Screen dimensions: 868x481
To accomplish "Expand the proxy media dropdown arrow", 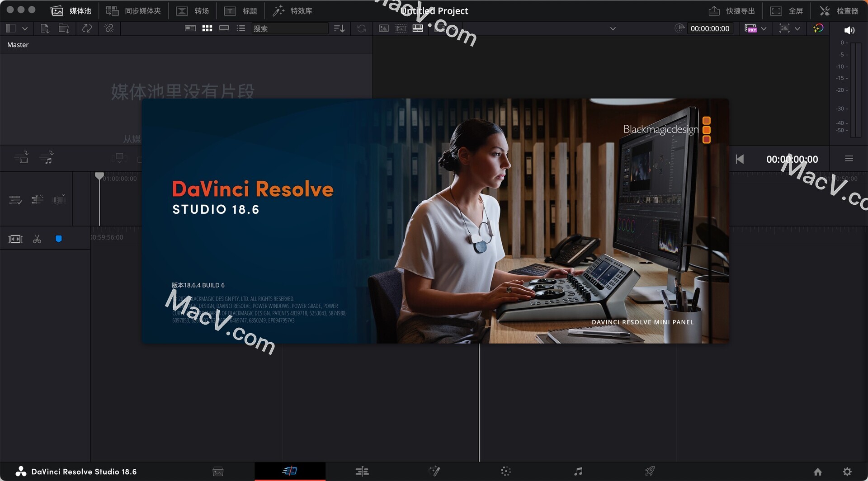I will pyautogui.click(x=764, y=28).
